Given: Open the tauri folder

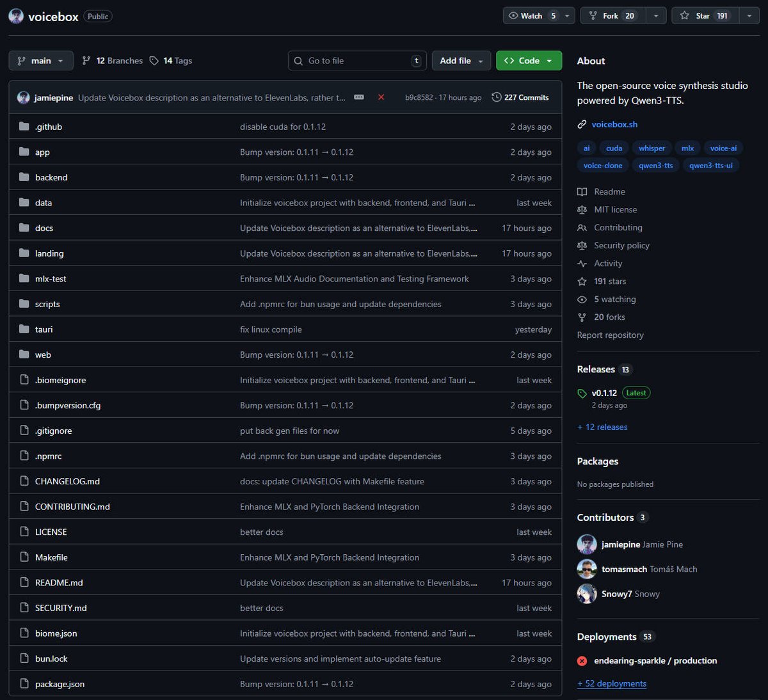Looking at the screenshot, I should coord(44,330).
